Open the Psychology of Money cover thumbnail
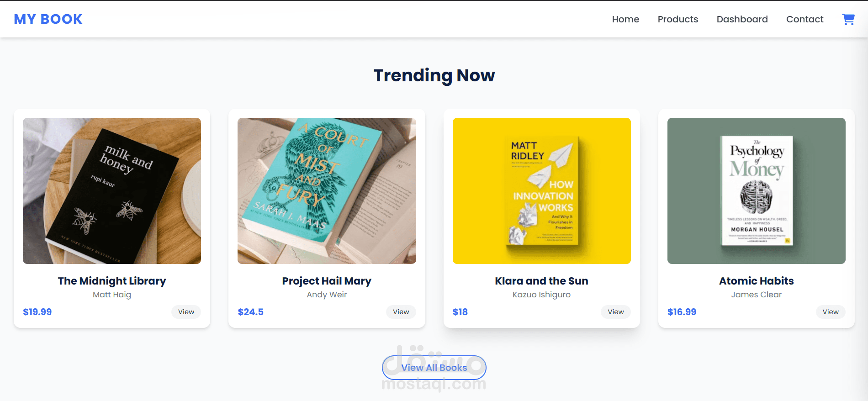Viewport: 868px width, 401px height. click(x=756, y=191)
